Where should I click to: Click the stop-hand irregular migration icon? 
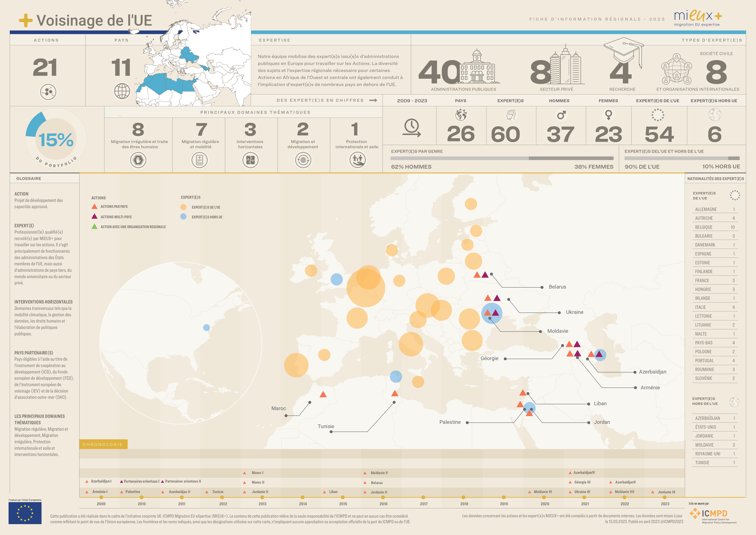138,160
